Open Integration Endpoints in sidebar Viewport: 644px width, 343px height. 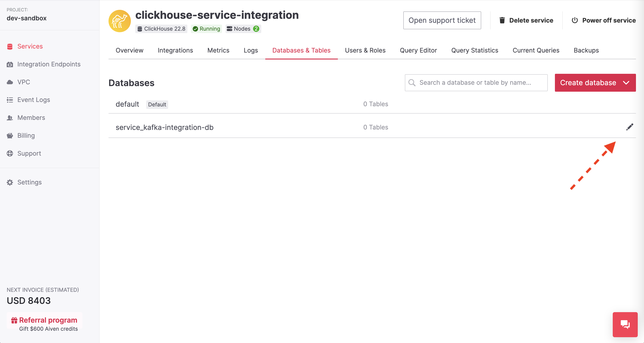pyautogui.click(x=49, y=64)
